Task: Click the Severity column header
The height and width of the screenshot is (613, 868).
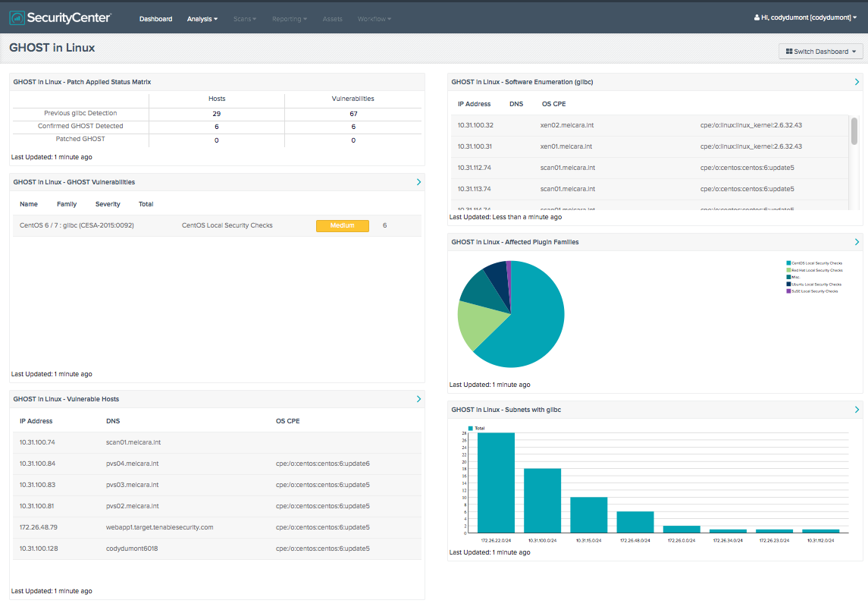Action: point(108,204)
